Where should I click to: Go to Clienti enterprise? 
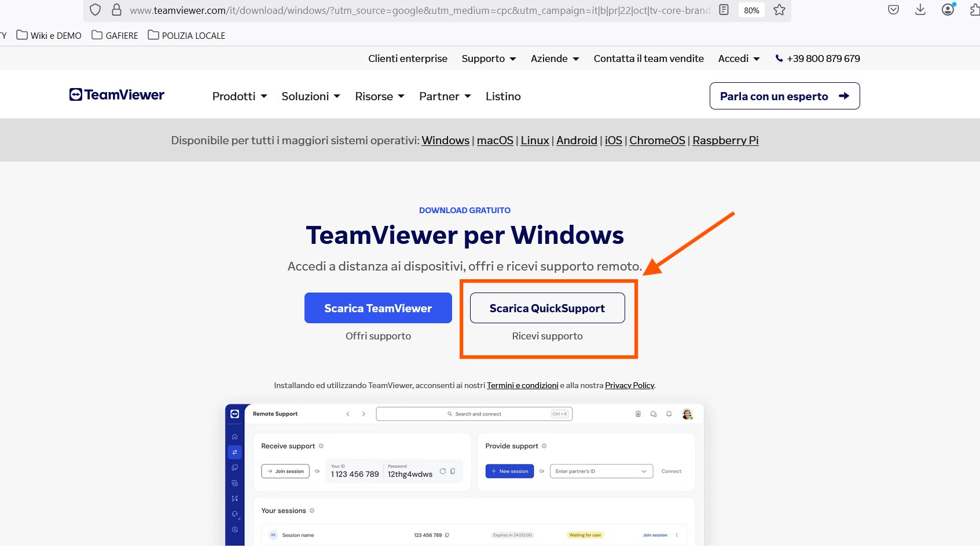point(408,59)
